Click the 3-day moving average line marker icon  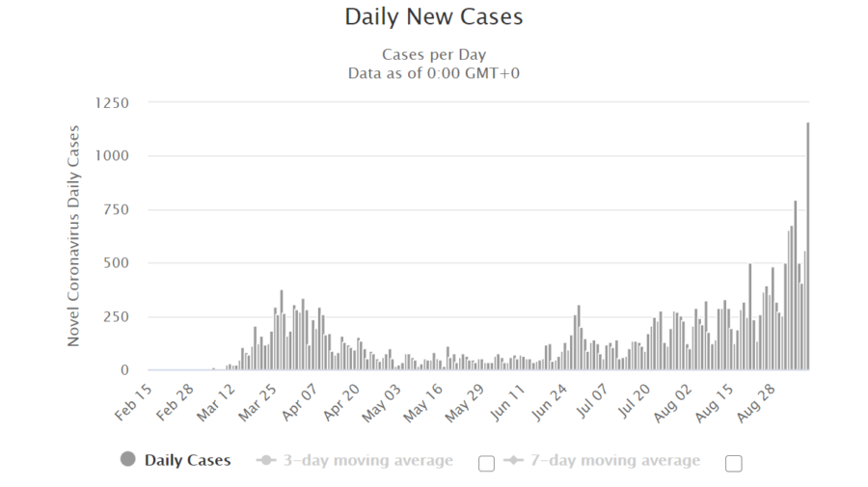pyautogui.click(x=265, y=460)
